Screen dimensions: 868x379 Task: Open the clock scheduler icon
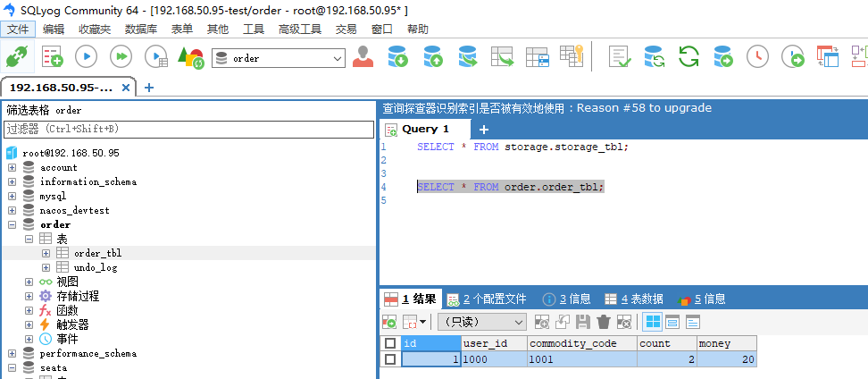coord(757,56)
